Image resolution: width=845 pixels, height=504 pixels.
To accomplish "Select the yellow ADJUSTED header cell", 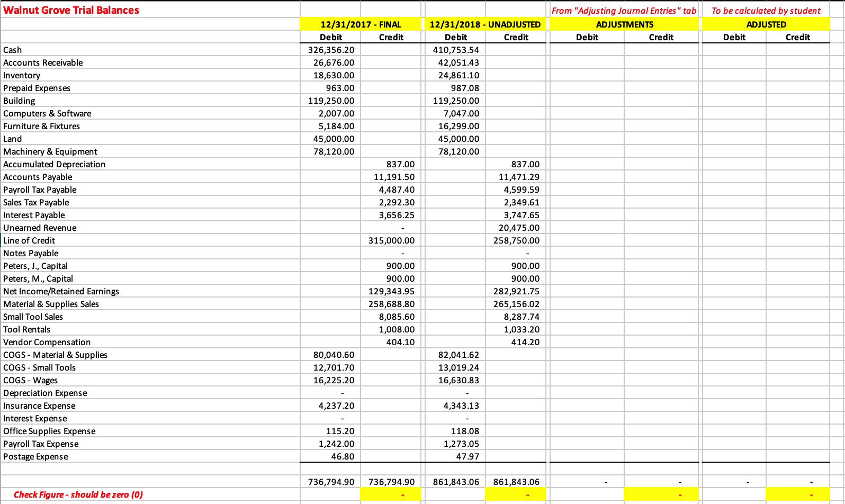I will [766, 24].
